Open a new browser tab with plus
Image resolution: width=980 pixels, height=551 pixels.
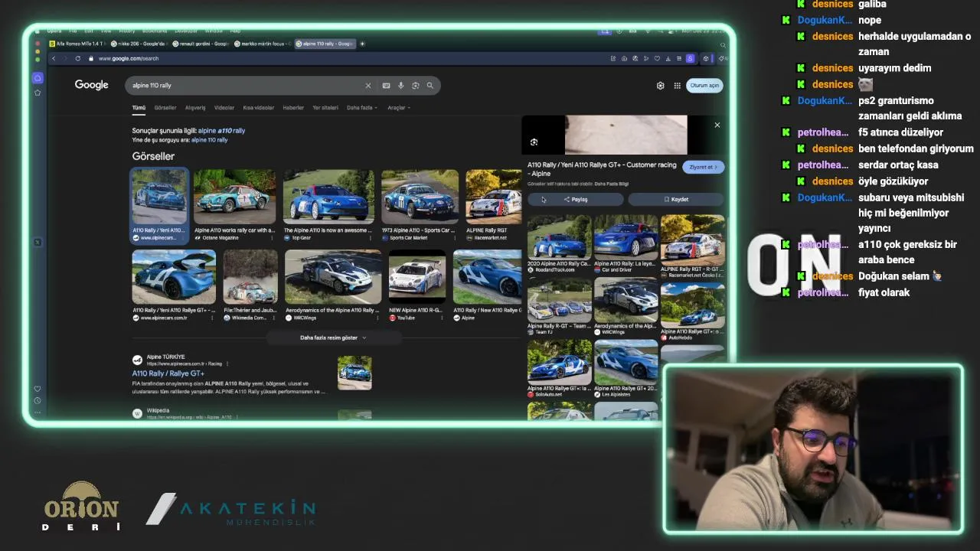362,44
